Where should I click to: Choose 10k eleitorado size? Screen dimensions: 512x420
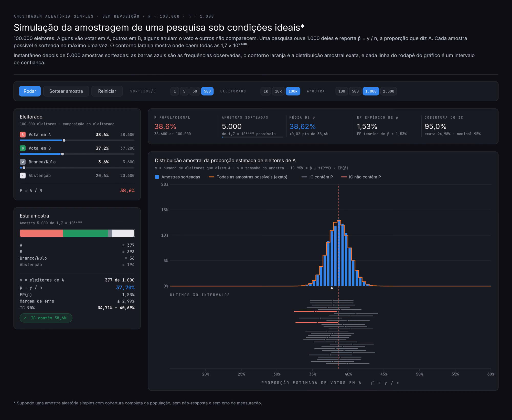tap(278, 91)
